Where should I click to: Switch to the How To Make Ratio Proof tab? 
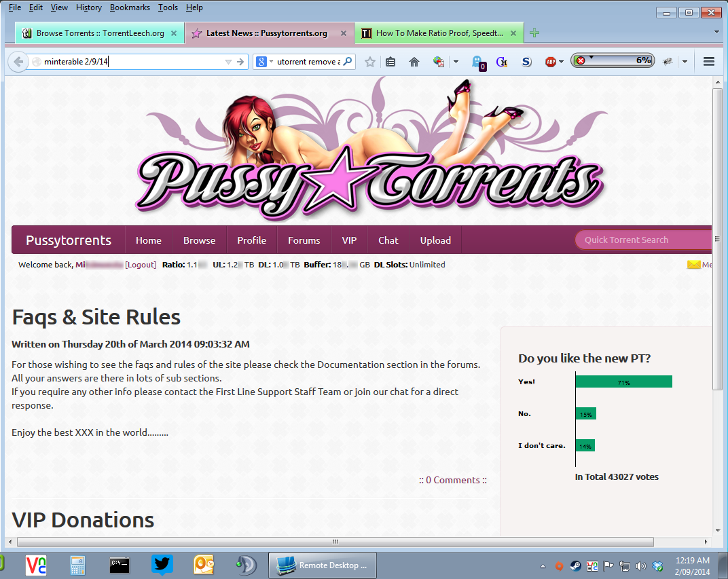coord(439,33)
